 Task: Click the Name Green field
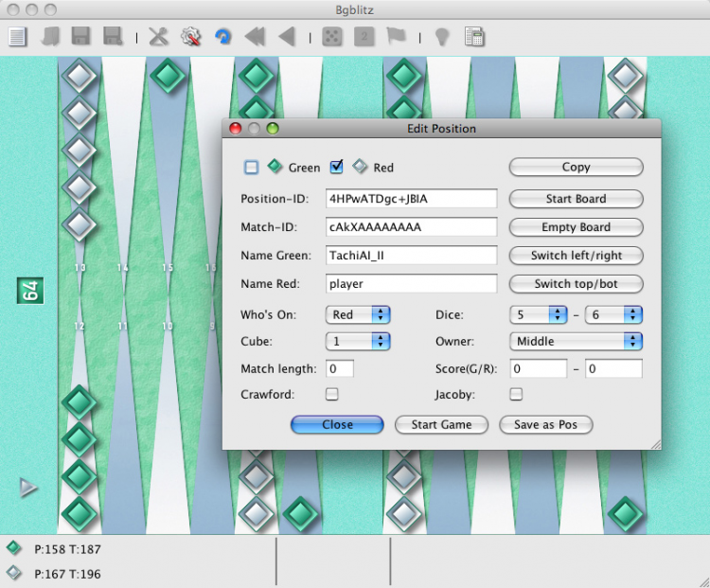pos(411,256)
